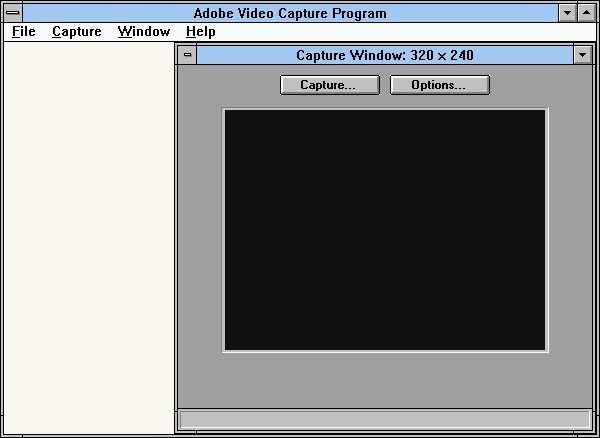The height and width of the screenshot is (438, 600).
Task: Maximize the Adobe Video Capture Program window
Action: point(587,13)
